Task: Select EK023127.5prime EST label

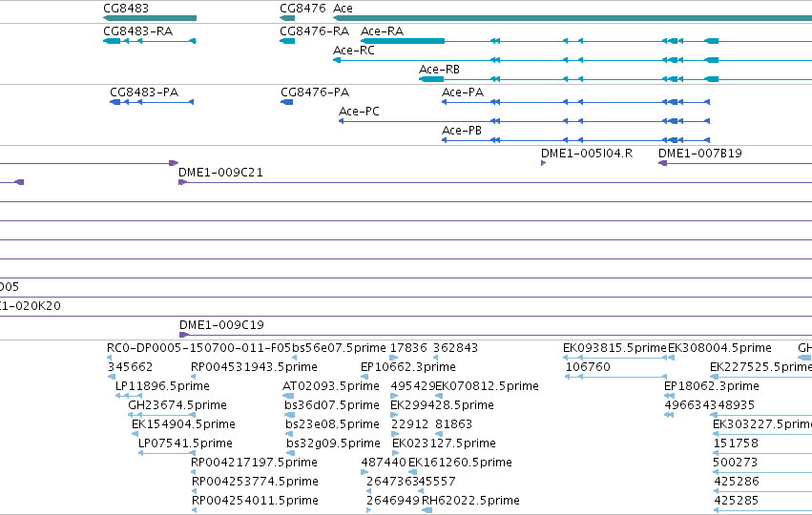Action: 444,443
